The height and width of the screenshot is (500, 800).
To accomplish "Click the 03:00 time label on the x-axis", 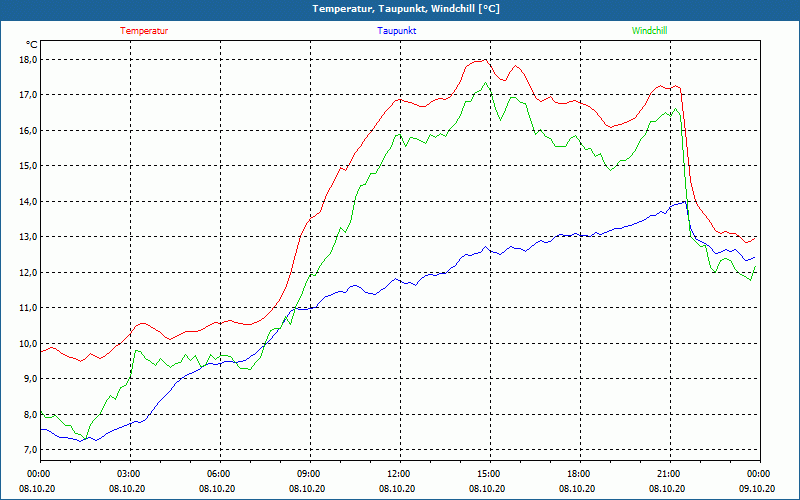I will [130, 473].
